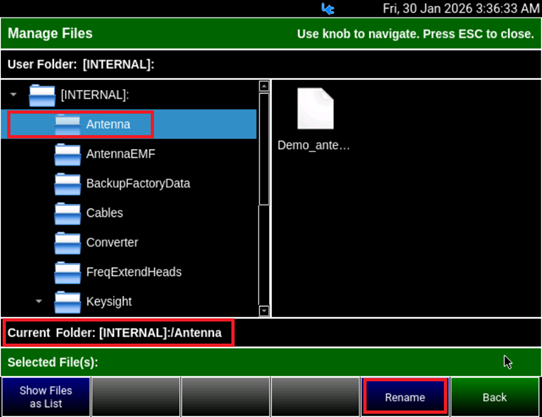Select the AntennaEMF folder label
The width and height of the screenshot is (542, 417).
click(x=121, y=154)
